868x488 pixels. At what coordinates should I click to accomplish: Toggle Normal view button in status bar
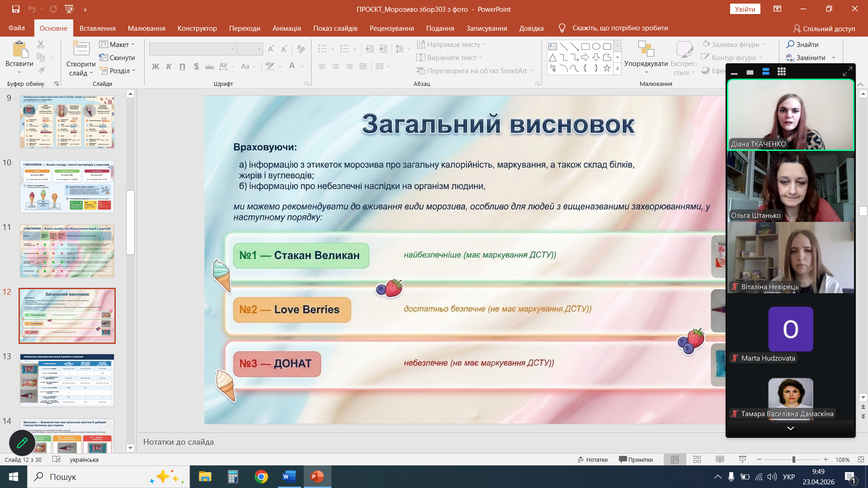675,460
